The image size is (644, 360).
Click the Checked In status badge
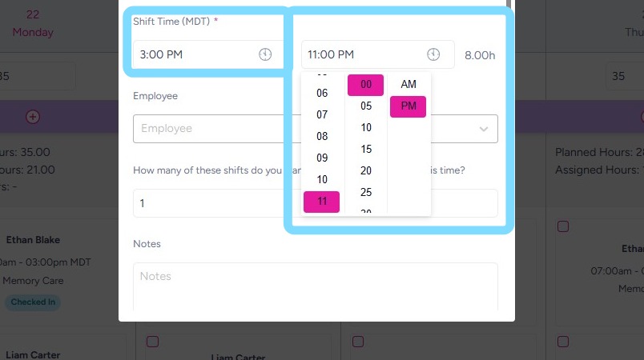pos(31,302)
